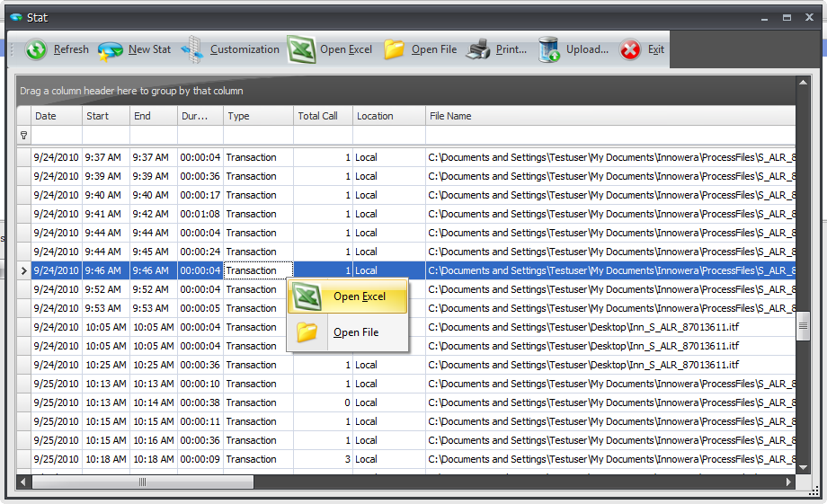Click the red Exit icon

pos(631,50)
